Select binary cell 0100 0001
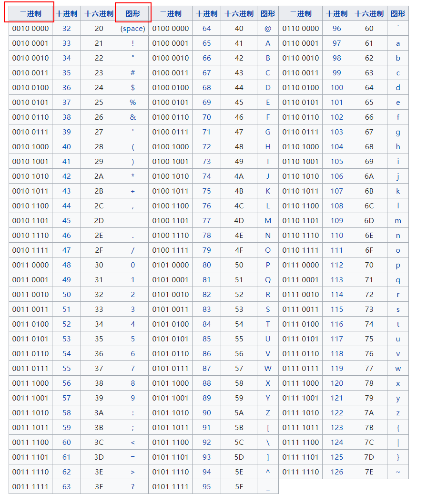Viewport: 447px width, 504px height. coord(170,43)
